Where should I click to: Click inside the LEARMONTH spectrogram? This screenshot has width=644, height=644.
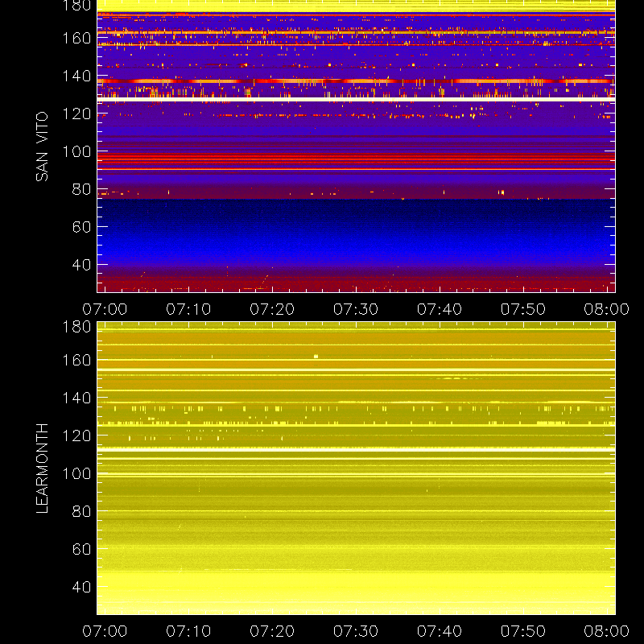(x=356, y=469)
